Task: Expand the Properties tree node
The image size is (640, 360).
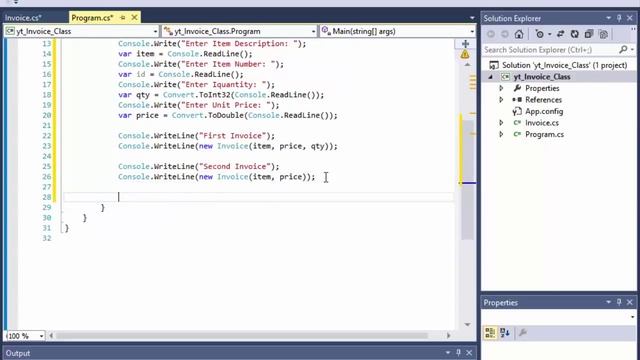Action: 501,88
